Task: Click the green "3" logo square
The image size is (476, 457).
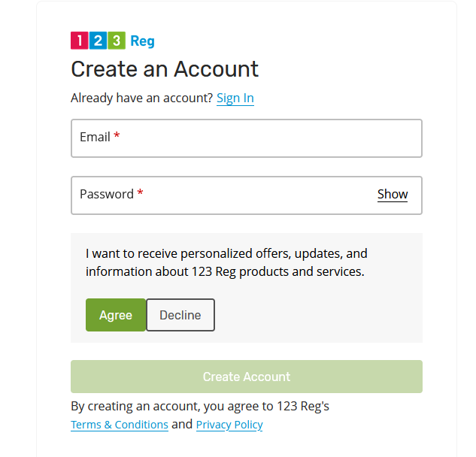Action: coord(117,41)
